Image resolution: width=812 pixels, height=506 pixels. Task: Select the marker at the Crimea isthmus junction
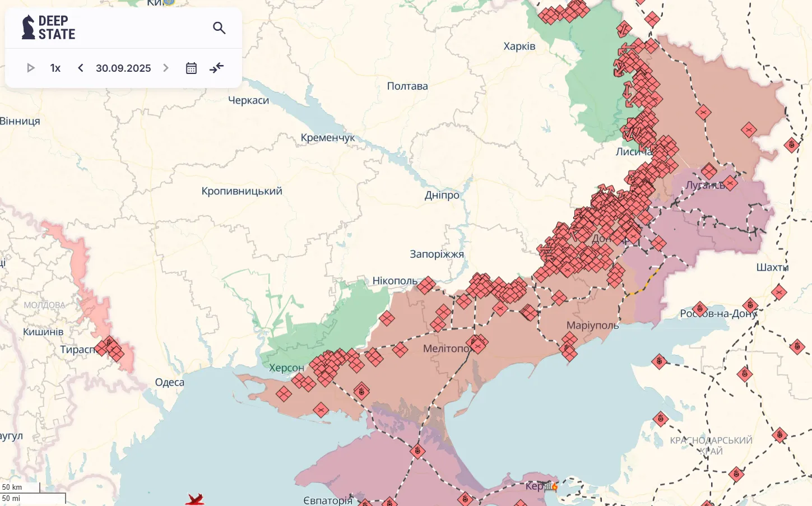(x=417, y=451)
